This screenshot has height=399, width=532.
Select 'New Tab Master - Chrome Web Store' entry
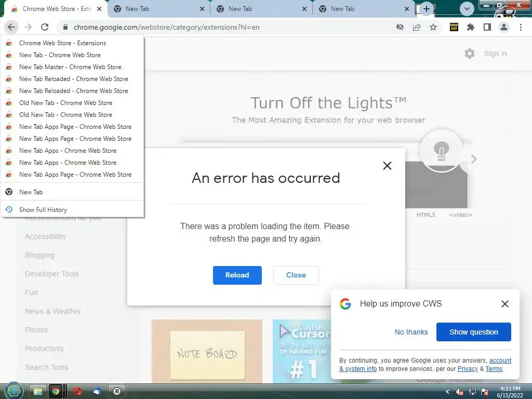(x=72, y=67)
